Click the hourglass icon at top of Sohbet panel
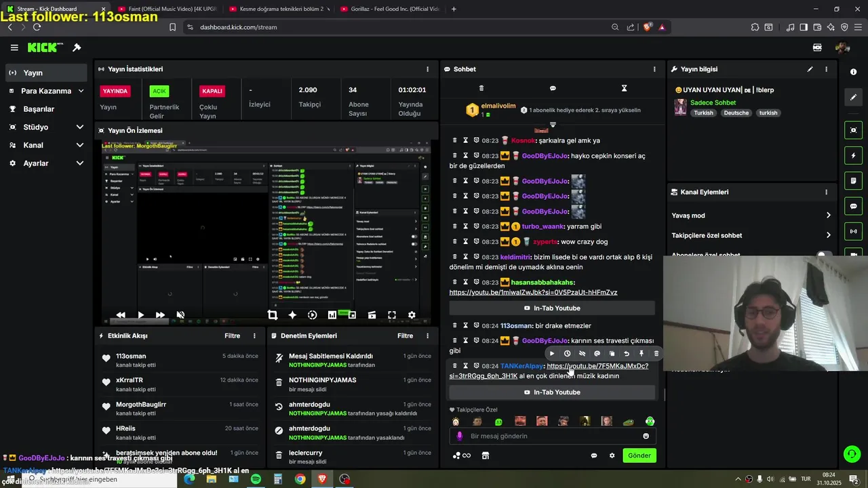The width and height of the screenshot is (868, 488). [x=624, y=88]
